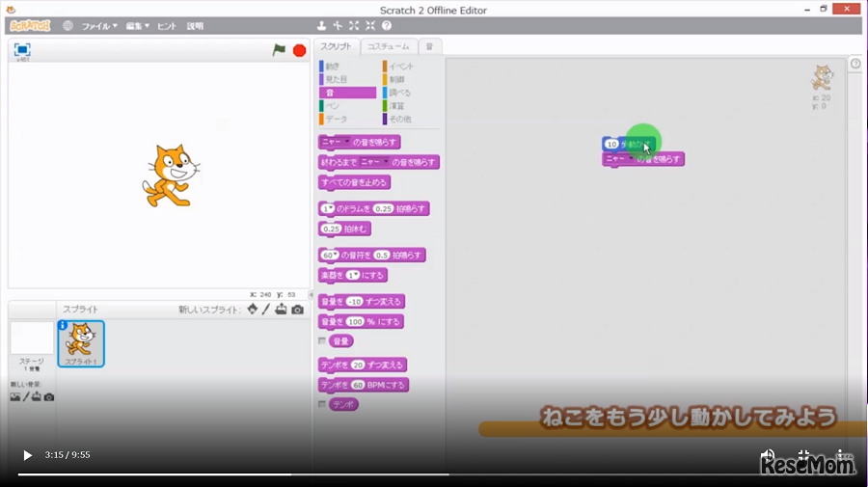Open sound dropdown in 終わるまで block
Screen dimensions: 868x487
click(374, 162)
